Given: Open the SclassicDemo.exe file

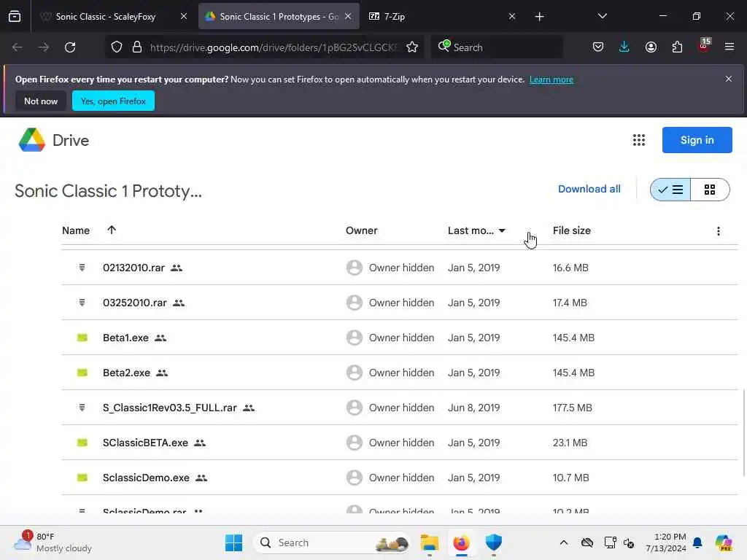Looking at the screenshot, I should (x=146, y=478).
